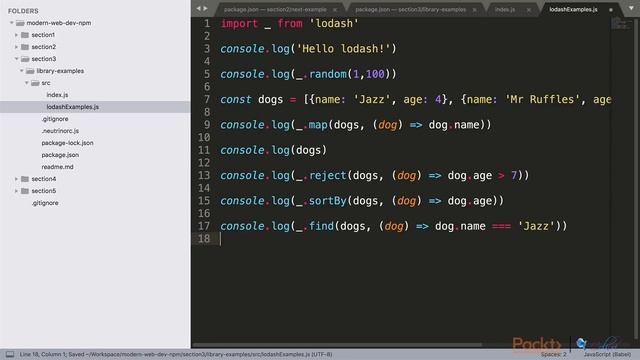Viewport: 640px width, 360px height.
Task: Switch to package.json section2/next-example tab
Action: coord(275,9)
